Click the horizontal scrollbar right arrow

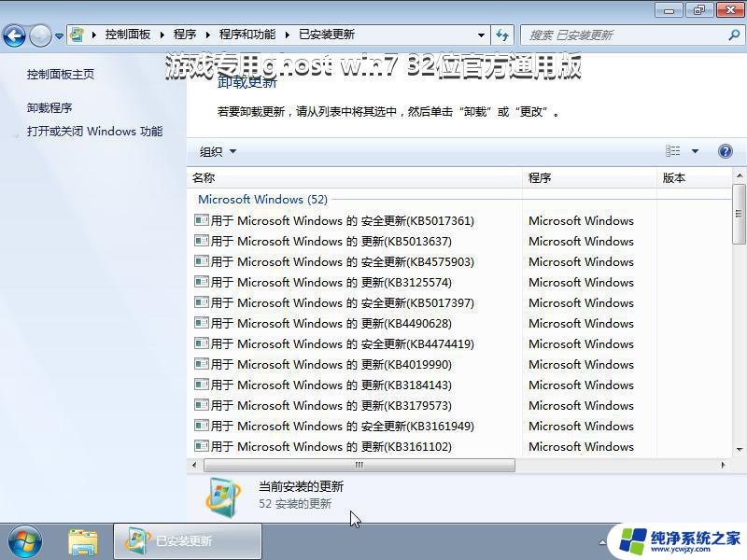click(x=723, y=465)
